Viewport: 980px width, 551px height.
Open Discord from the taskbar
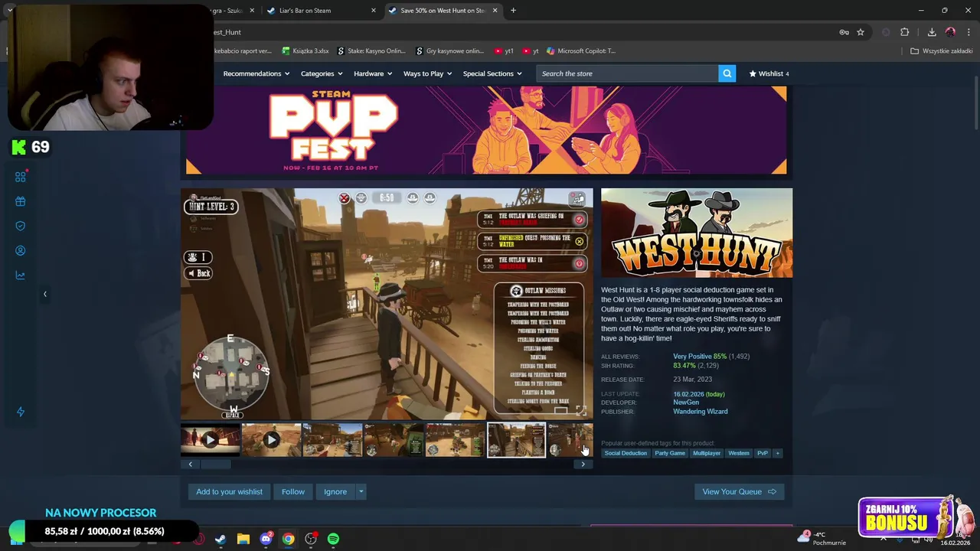[x=266, y=539]
